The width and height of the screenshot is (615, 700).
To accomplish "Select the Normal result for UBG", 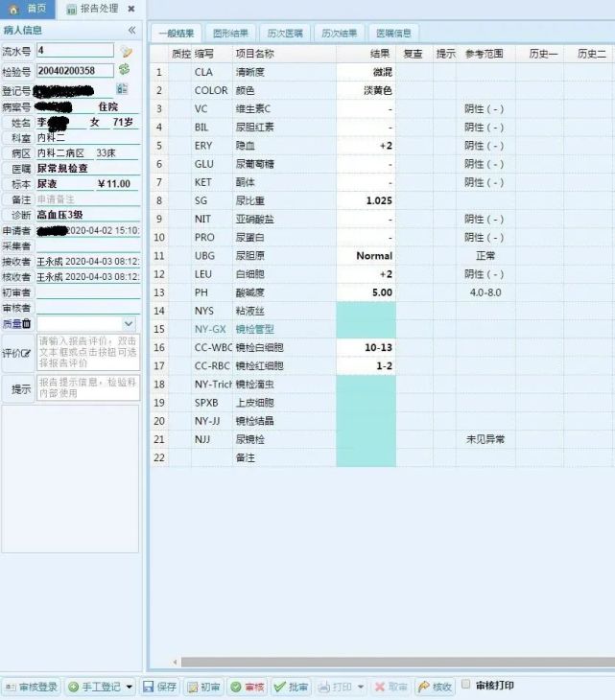I will 366,256.
